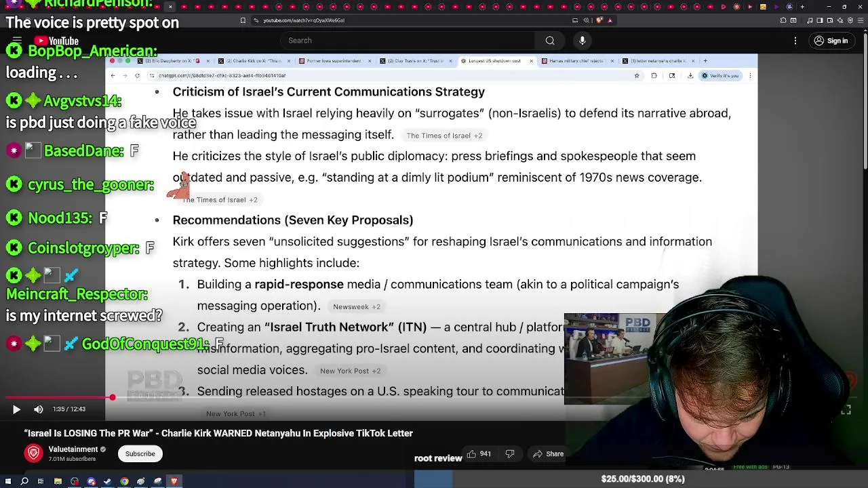Open a new Brave tab with plus
This screenshot has width=868, height=488.
tap(802, 7)
